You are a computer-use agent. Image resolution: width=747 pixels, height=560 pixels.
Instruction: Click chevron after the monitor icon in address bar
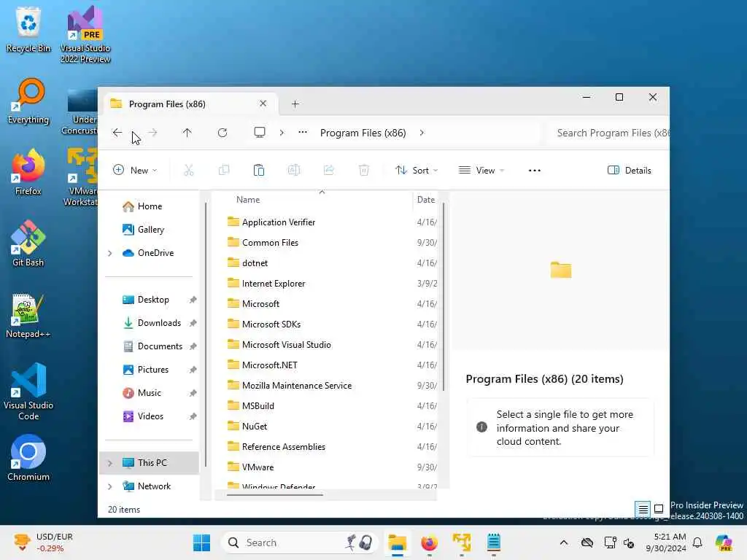click(282, 133)
